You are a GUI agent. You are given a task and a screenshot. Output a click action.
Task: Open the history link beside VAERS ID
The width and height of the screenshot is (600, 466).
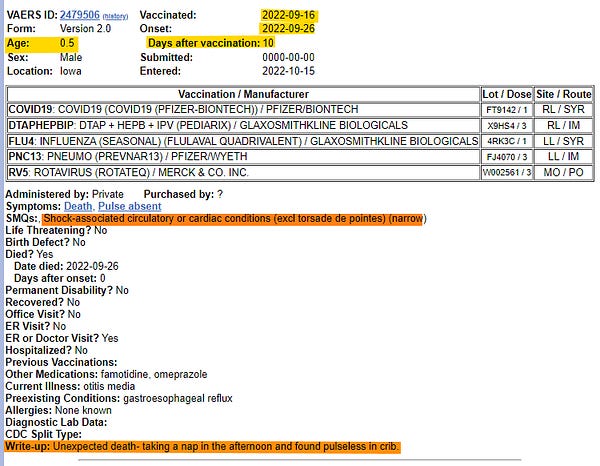[115, 16]
